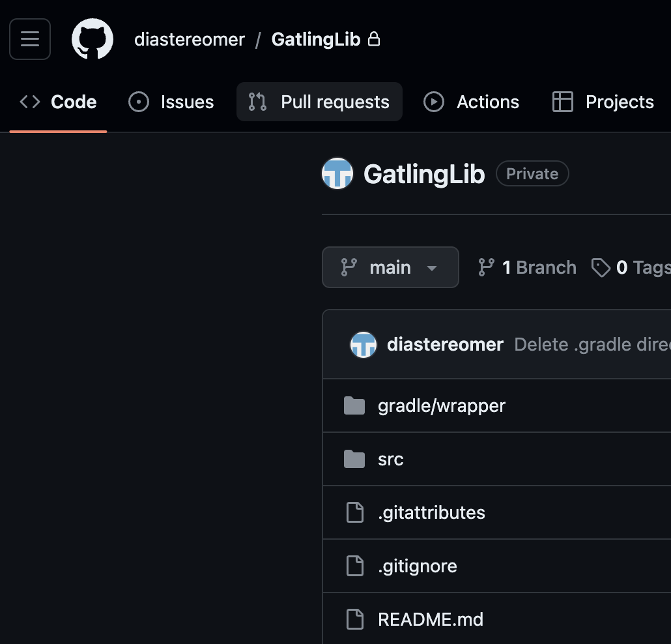This screenshot has height=644, width=671.
Task: Click the file icon beside README.md
Action: click(x=355, y=620)
